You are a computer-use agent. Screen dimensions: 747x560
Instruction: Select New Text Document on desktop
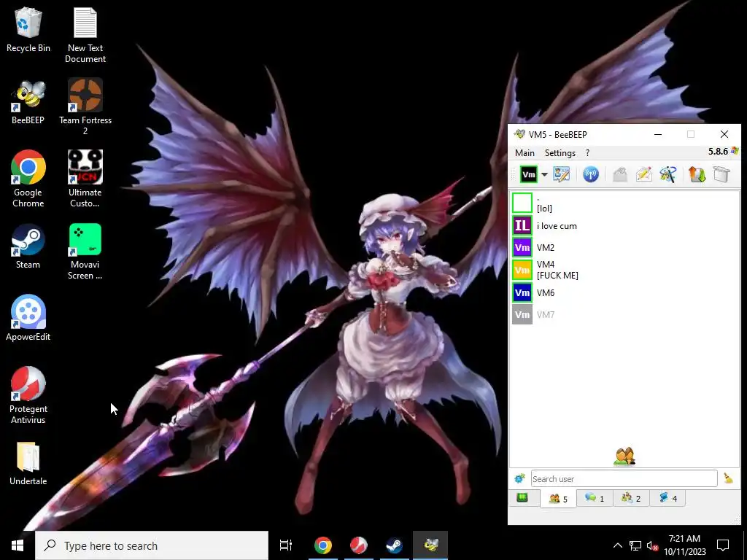(85, 35)
